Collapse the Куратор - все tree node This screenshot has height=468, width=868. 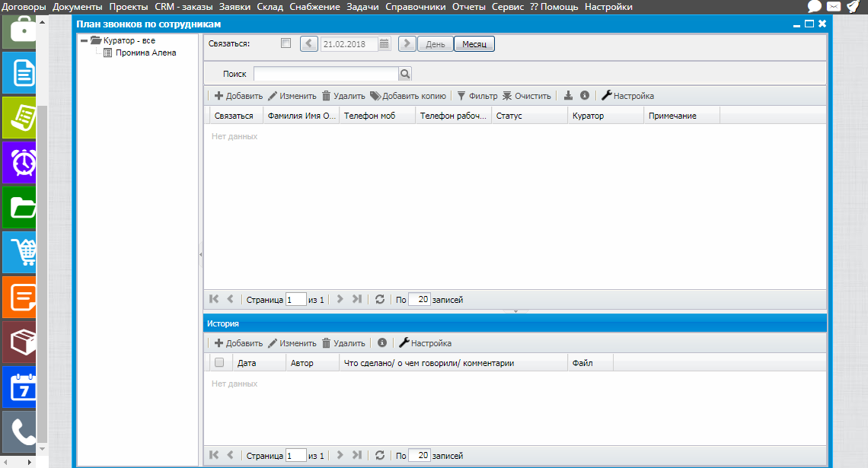coord(85,40)
